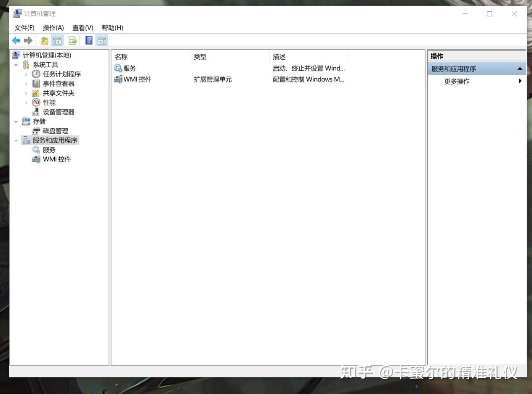Toggle the console tree pane icon
The height and width of the screenshot is (394, 532).
[57, 40]
